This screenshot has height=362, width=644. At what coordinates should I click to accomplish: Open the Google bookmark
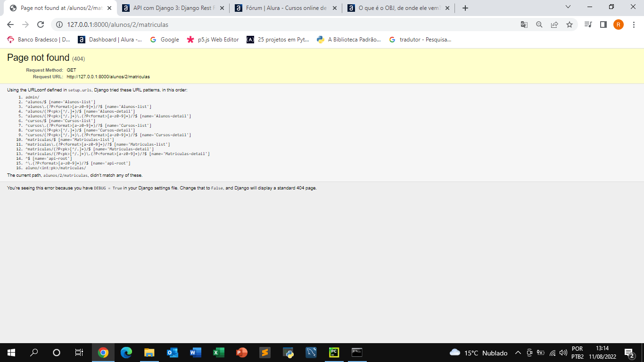(x=165, y=40)
